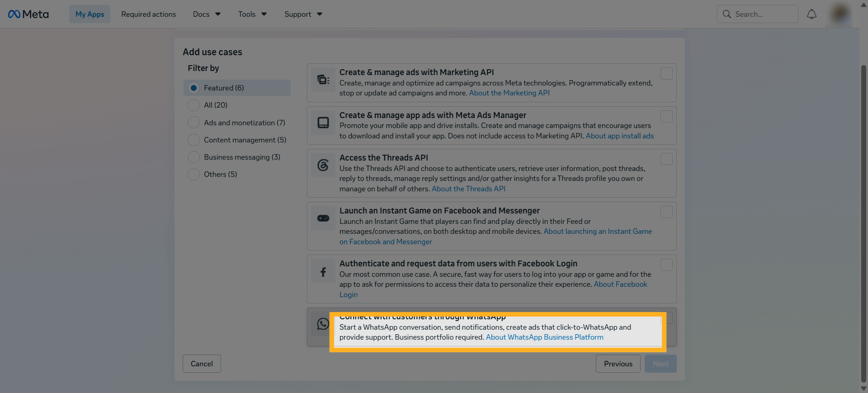Check the Meta Ads Manager app ads checkbox
The image size is (868, 393).
point(666,116)
